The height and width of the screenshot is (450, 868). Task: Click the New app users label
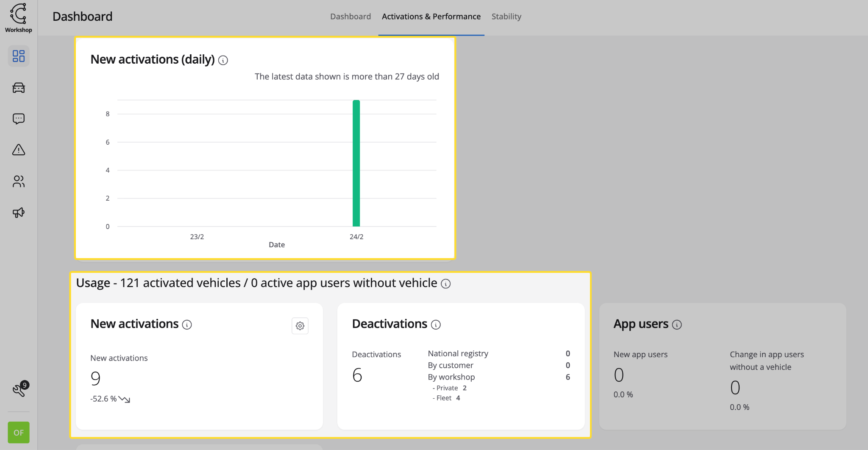click(x=640, y=355)
